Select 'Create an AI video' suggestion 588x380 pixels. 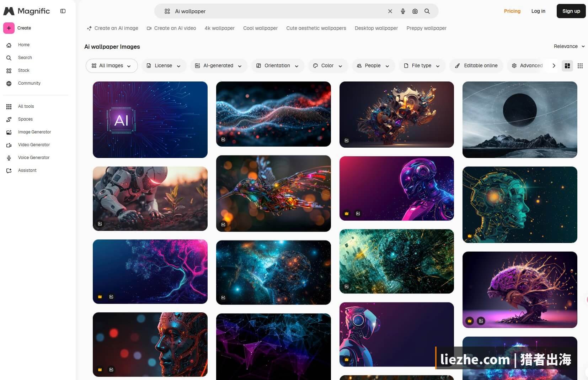171,28
